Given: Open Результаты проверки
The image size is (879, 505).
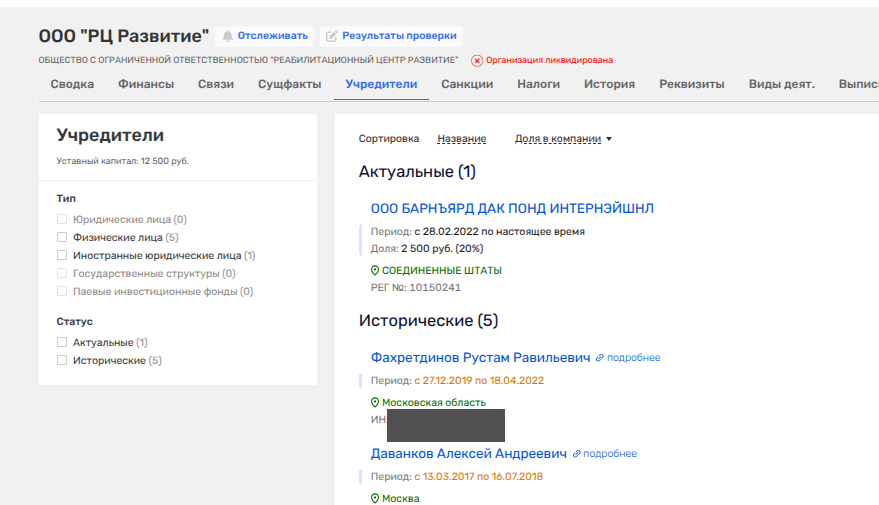Looking at the screenshot, I should click(x=391, y=36).
